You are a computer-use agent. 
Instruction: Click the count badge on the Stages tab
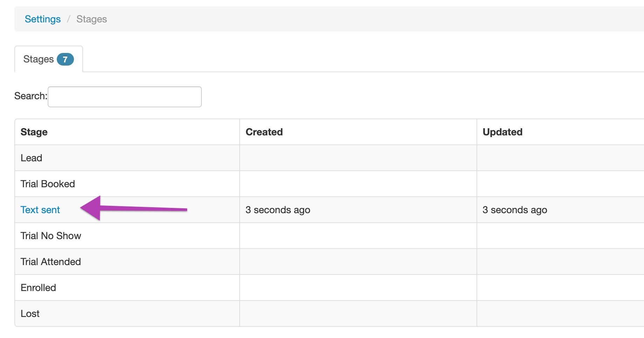[x=65, y=59]
